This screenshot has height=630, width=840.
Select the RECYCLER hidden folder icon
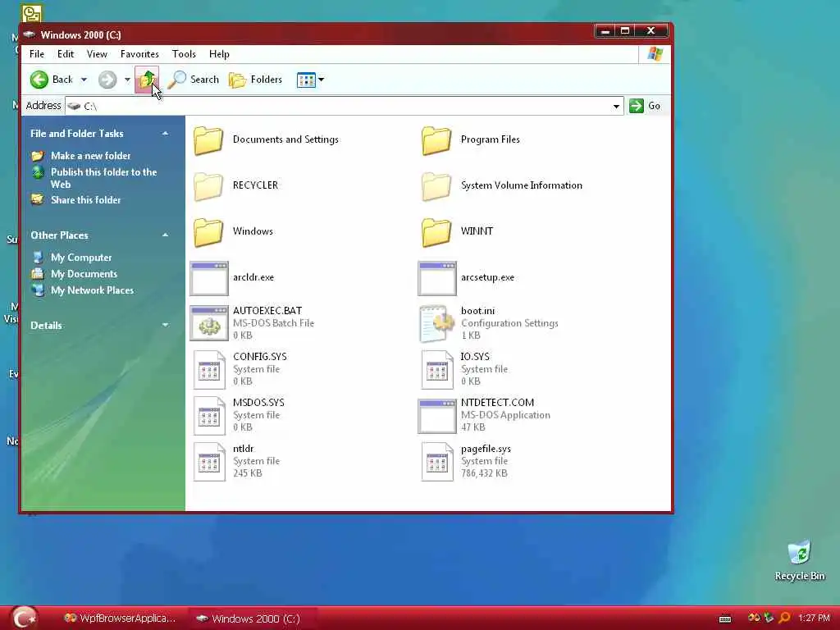[x=208, y=186]
